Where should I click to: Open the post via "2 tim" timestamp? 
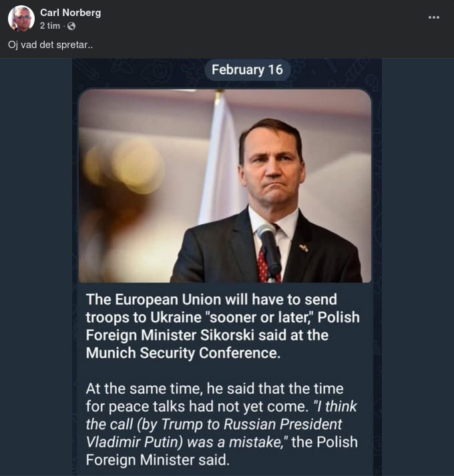49,26
